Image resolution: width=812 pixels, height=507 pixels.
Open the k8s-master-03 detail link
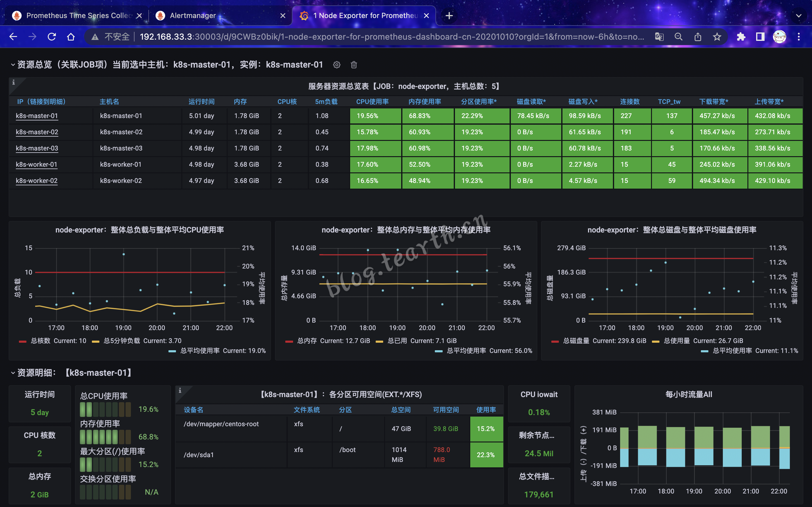coord(37,148)
